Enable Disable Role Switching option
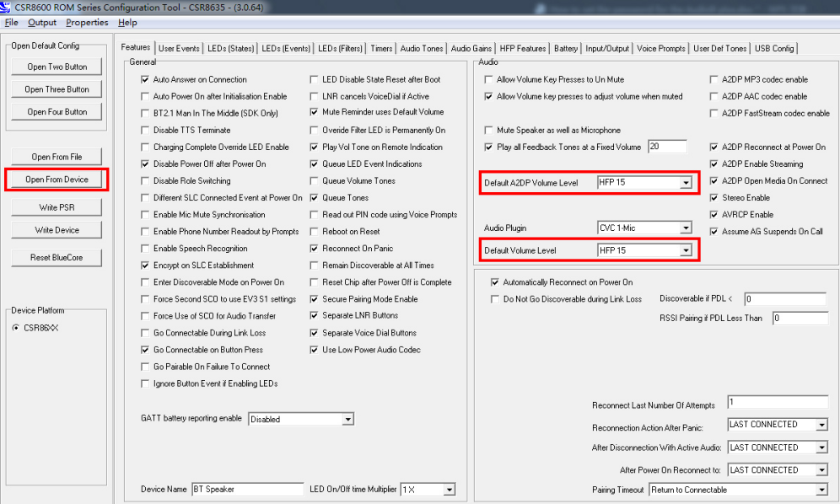The width and height of the screenshot is (840, 504). click(146, 181)
